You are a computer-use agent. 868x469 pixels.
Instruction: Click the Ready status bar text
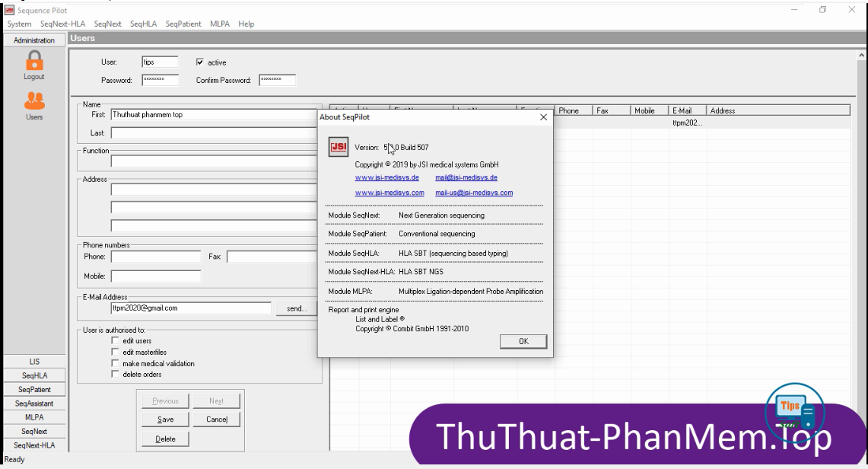14,459
